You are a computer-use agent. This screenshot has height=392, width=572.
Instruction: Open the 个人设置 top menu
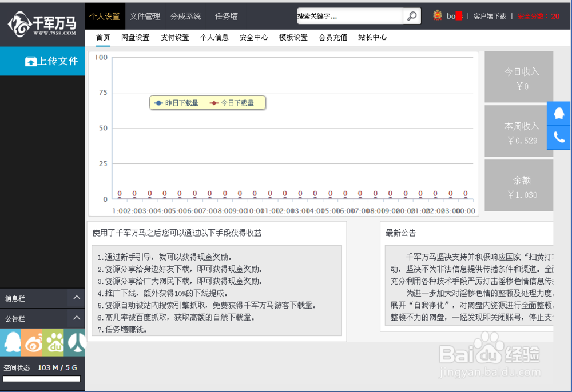[x=105, y=16]
